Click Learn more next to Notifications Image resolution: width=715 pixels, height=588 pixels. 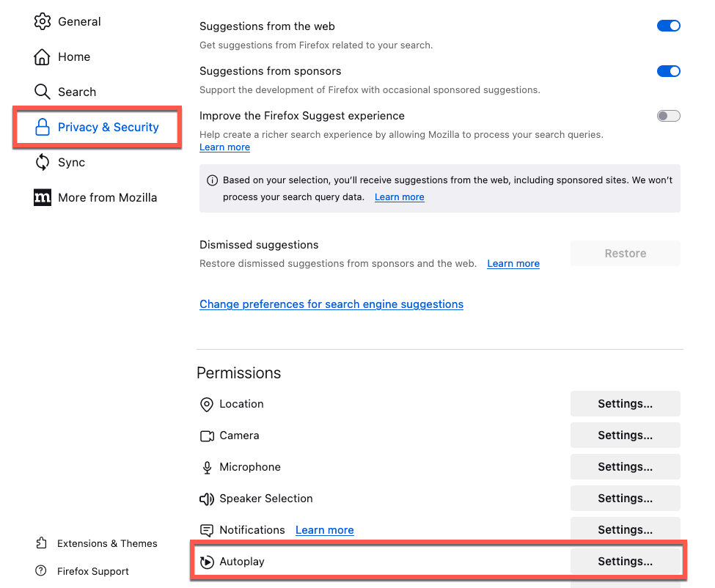tap(324, 530)
